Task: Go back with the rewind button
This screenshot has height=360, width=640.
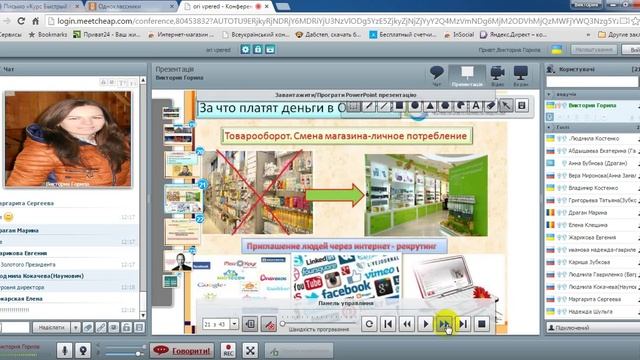Action: 407,324
